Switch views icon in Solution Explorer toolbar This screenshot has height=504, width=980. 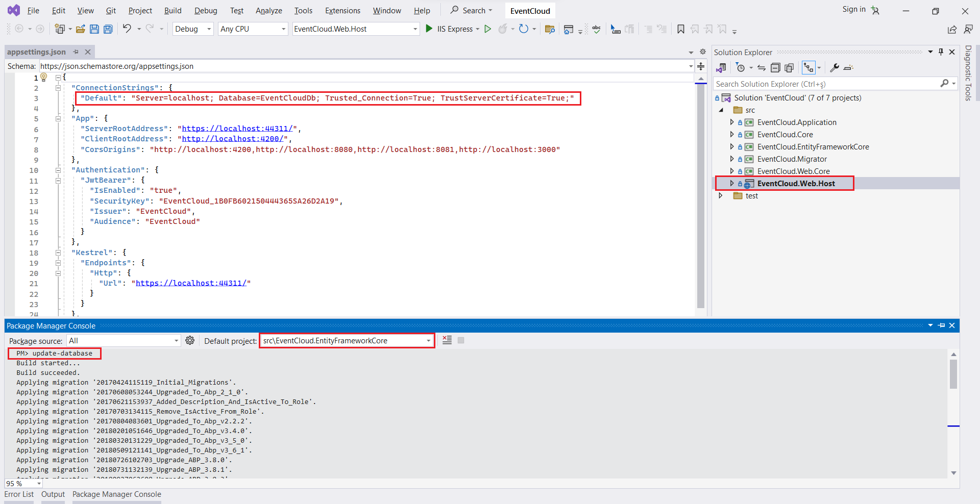(721, 68)
